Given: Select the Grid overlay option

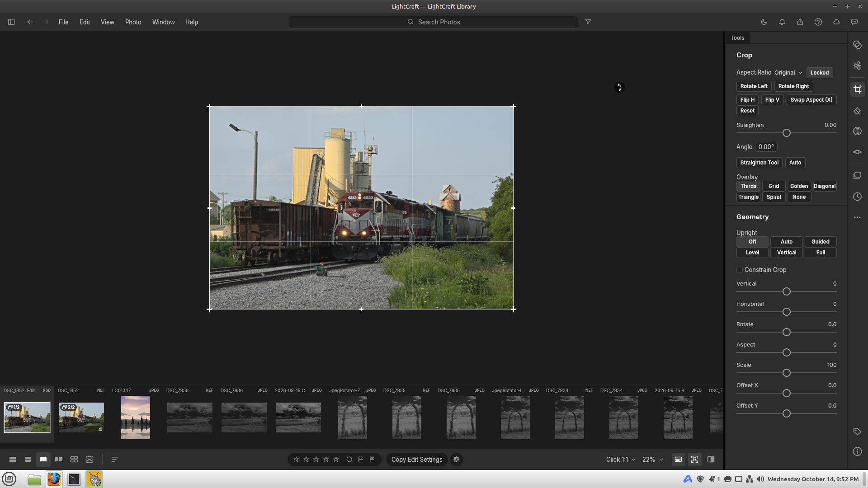Looking at the screenshot, I should point(774,186).
